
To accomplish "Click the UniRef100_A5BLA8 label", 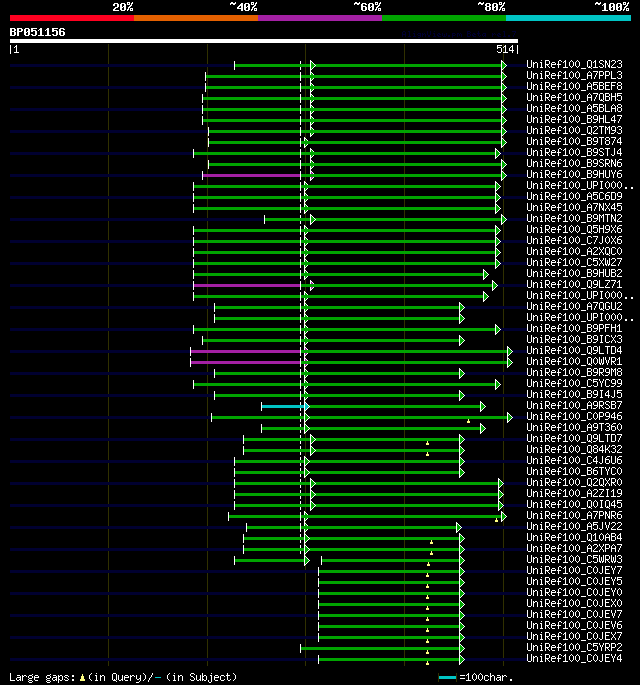I will (574, 108).
